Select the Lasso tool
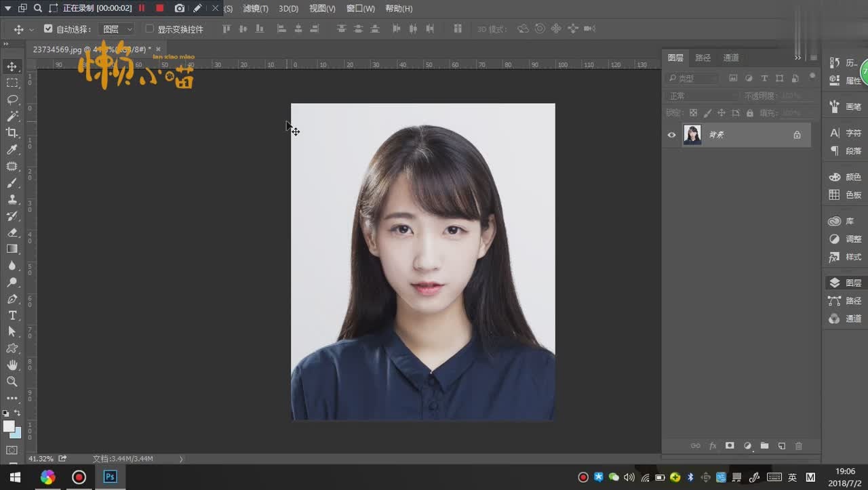The height and width of the screenshot is (490, 868). (12, 100)
